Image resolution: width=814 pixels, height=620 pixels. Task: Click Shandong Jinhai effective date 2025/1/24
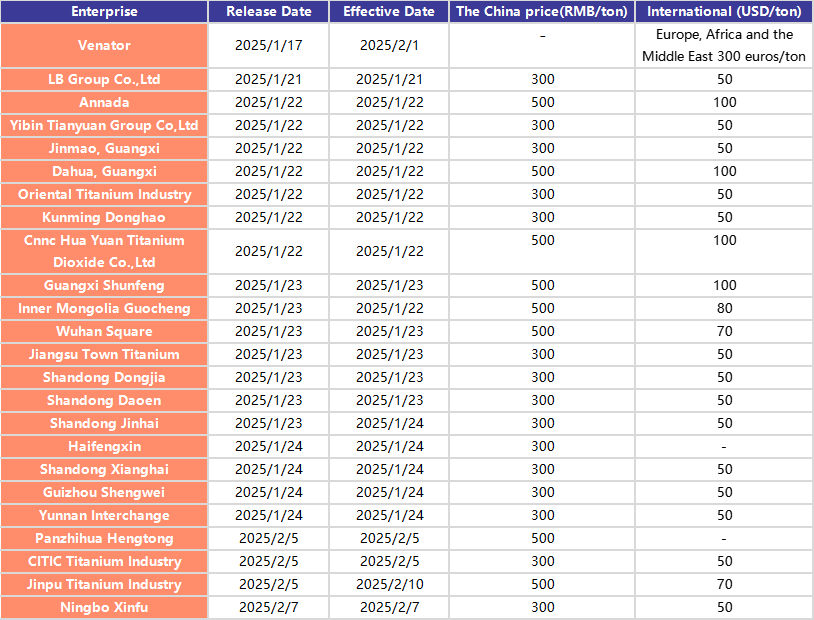coord(389,423)
